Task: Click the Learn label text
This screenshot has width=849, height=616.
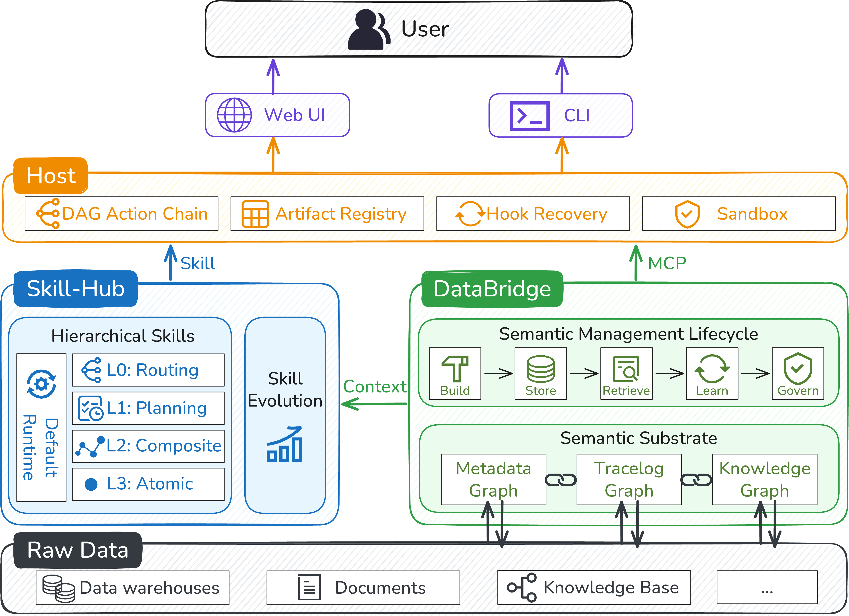Action: [712, 391]
